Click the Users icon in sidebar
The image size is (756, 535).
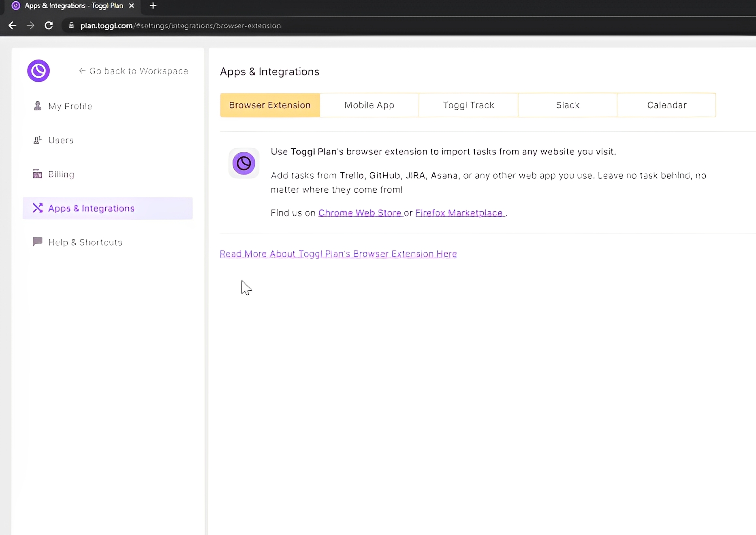point(37,140)
